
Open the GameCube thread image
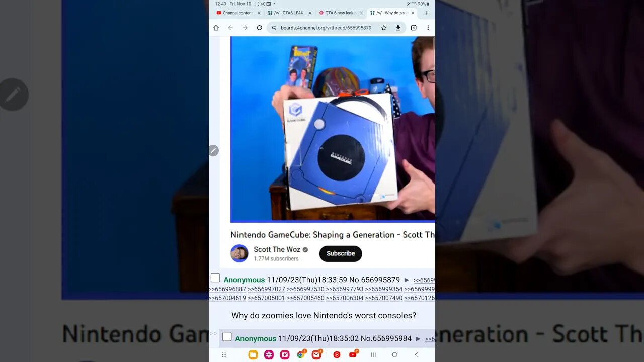pyautogui.click(x=333, y=129)
